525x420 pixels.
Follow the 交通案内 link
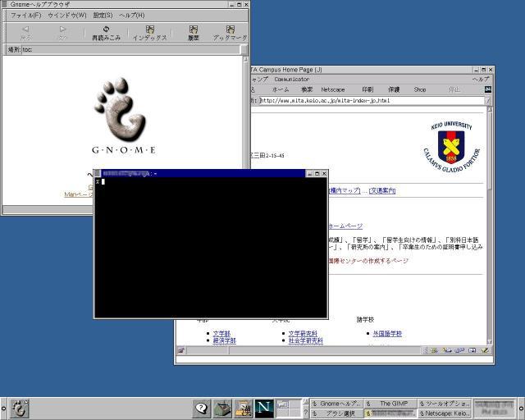382,190
